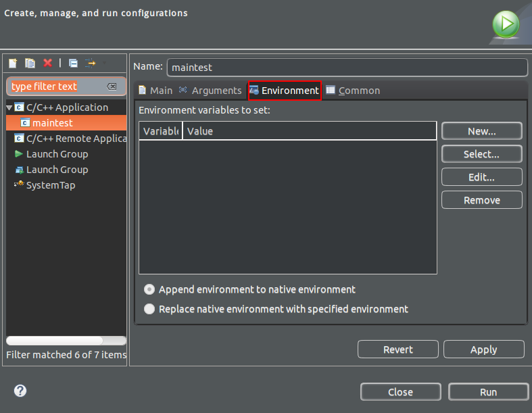This screenshot has width=532, height=413.
Task: Click the filter launch configurations icon
Action: pyautogui.click(x=91, y=63)
